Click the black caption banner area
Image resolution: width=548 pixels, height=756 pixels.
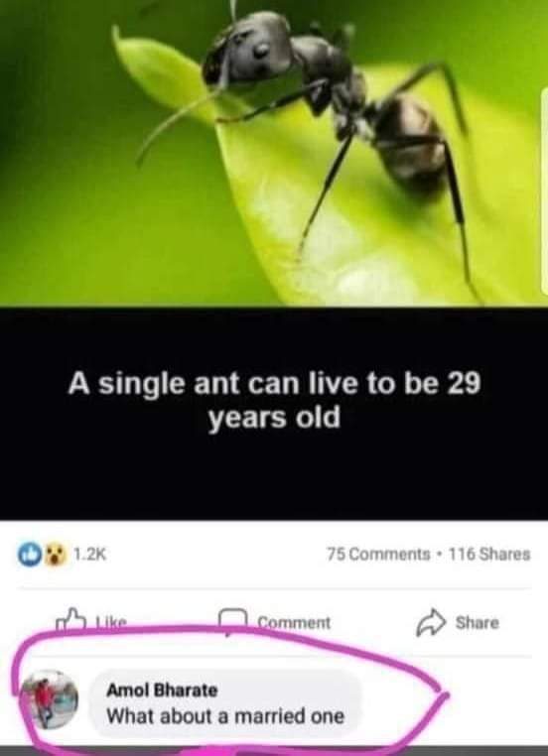point(274,413)
